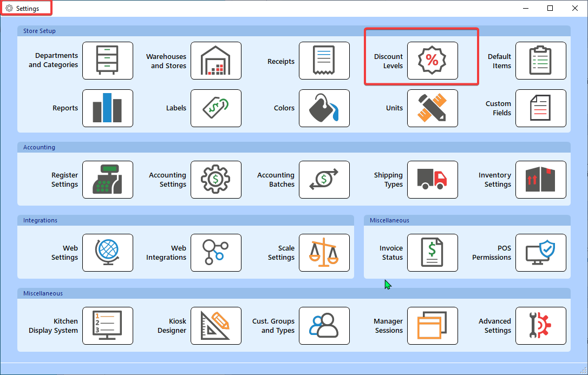Launch the Kiosk Designer icon
The width and height of the screenshot is (588, 375).
coord(215,326)
